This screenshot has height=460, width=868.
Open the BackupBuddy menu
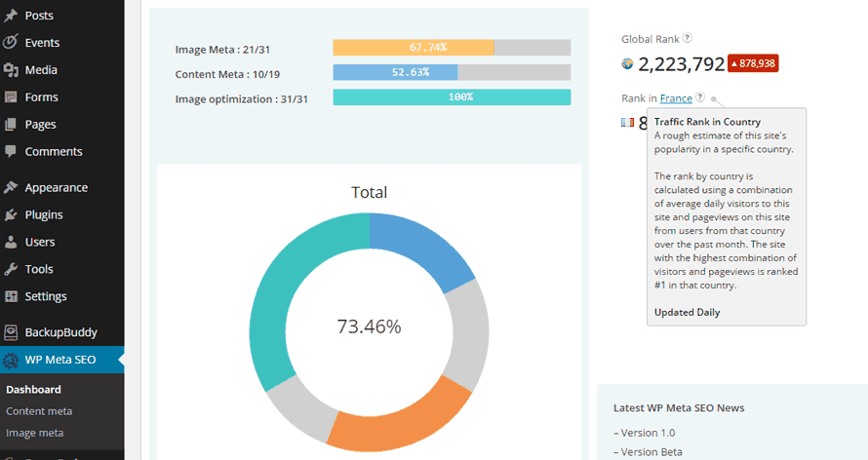click(62, 332)
